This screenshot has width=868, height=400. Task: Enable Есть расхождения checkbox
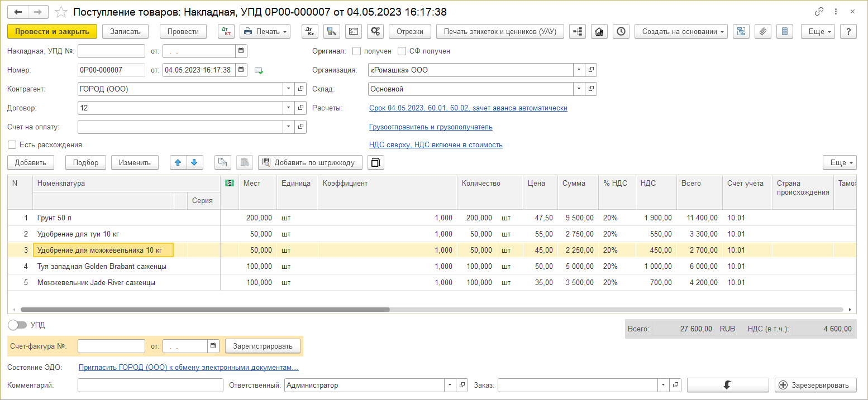point(12,144)
